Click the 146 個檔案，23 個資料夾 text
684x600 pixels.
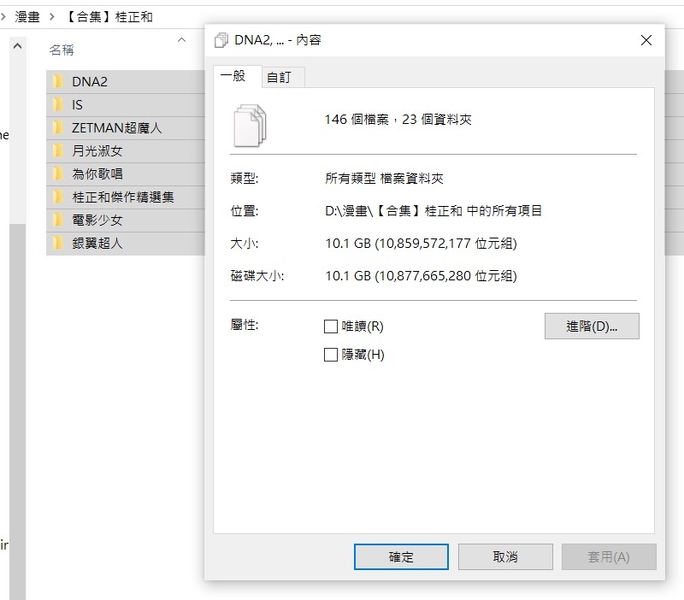click(398, 119)
